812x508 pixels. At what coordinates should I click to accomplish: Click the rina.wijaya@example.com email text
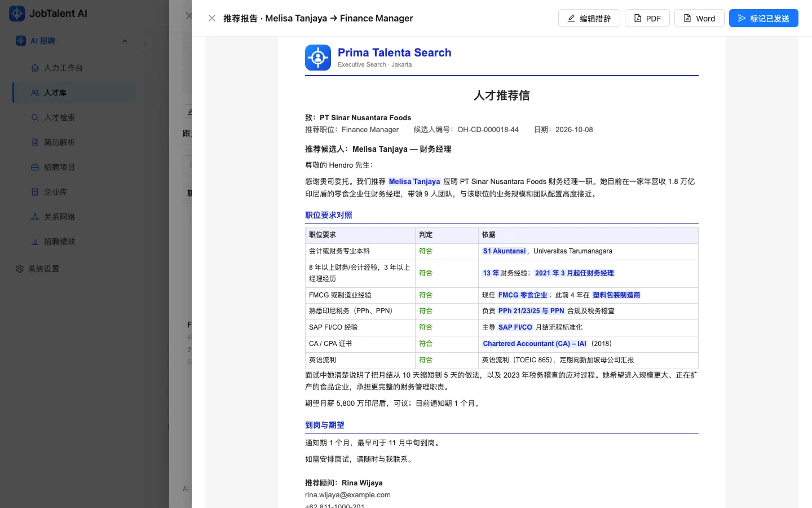click(348, 495)
